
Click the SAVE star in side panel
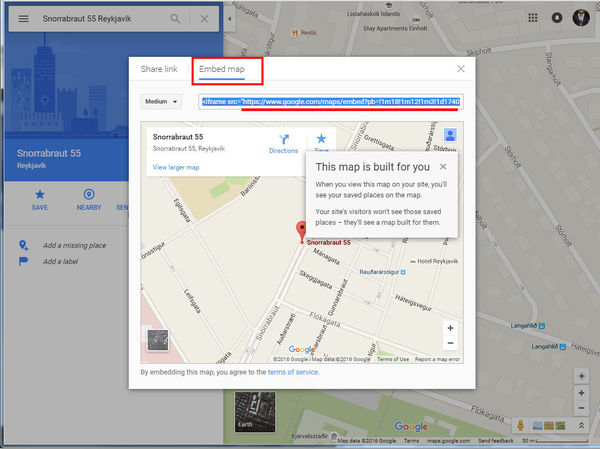[40, 199]
